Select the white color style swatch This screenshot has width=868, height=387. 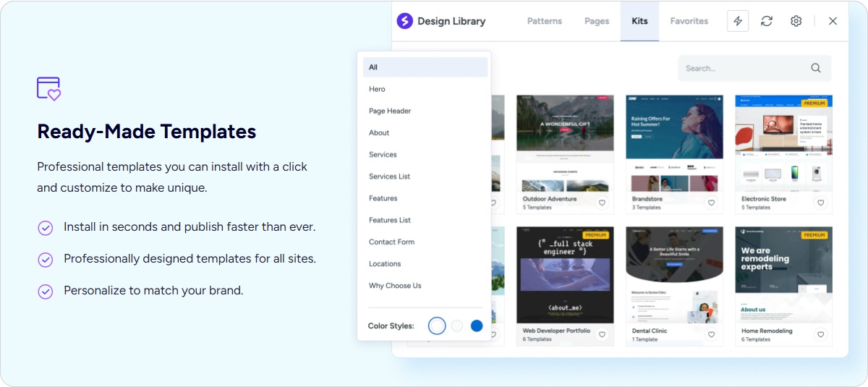coord(437,326)
